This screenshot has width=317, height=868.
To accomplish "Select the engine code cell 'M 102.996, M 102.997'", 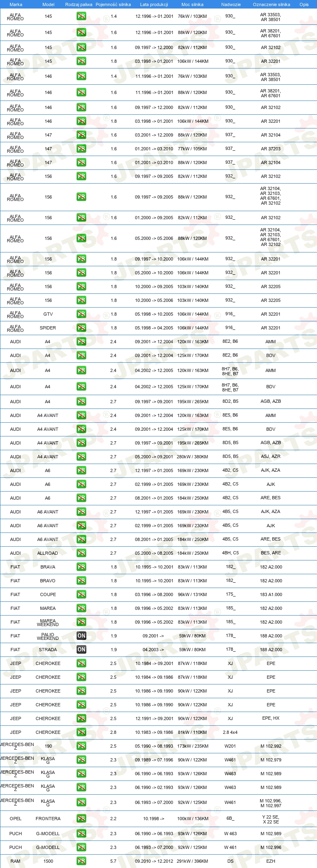I will tap(271, 803).
